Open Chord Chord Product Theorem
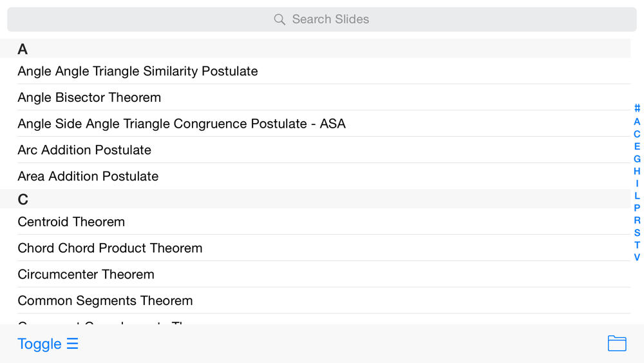644x363 pixels. 110,248
